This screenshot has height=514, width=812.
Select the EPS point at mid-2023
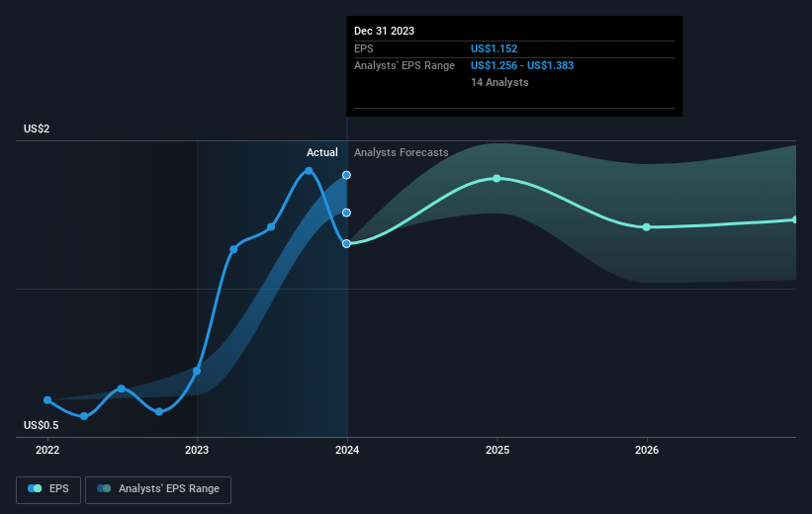(271, 227)
